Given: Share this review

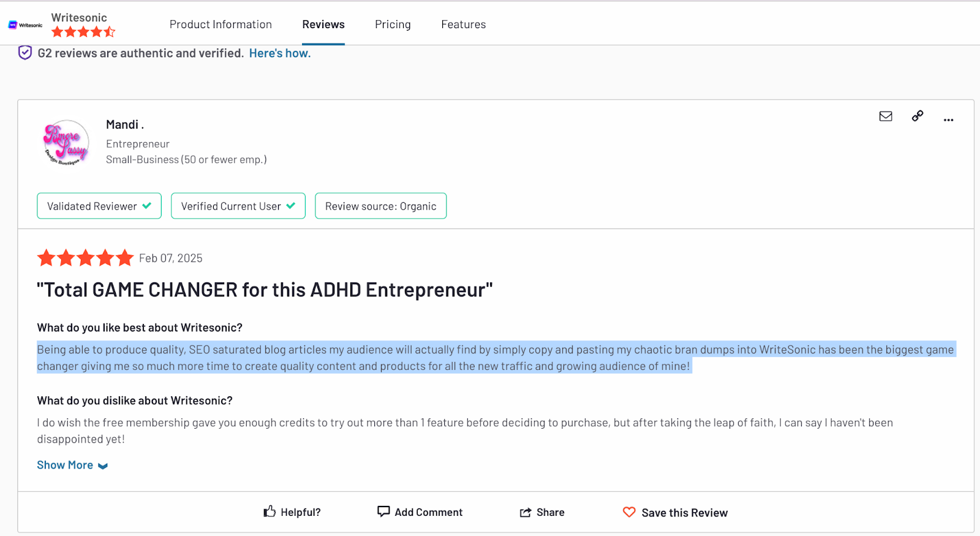Looking at the screenshot, I should (x=542, y=512).
